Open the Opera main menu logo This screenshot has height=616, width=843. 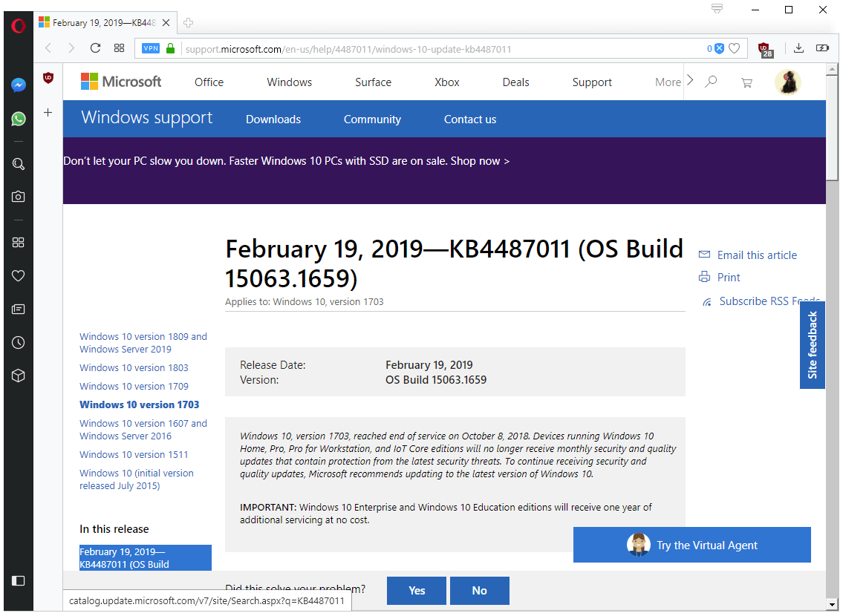coord(19,25)
